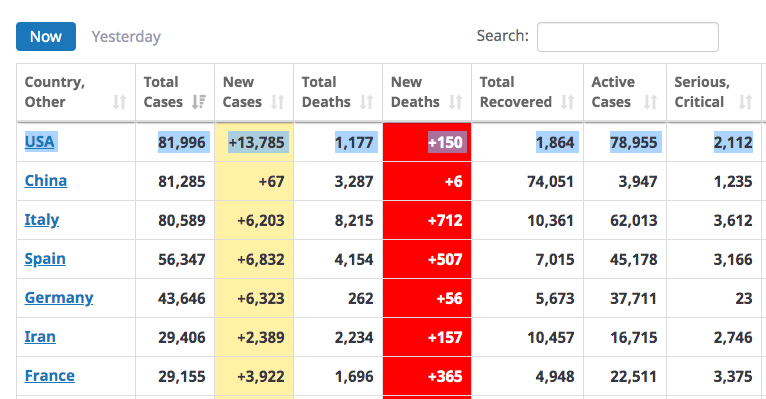Open the Iran country link
This screenshot has height=399, width=766.
coord(40,337)
